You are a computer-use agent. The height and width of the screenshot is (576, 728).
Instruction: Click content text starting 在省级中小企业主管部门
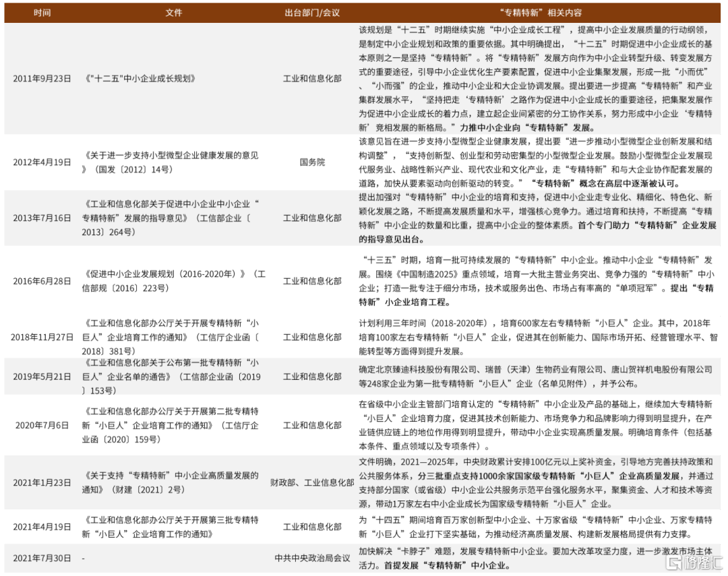coord(535,426)
